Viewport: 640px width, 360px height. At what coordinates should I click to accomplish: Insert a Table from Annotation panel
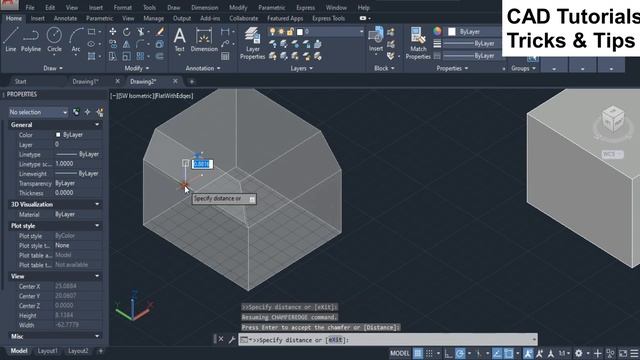(225, 56)
